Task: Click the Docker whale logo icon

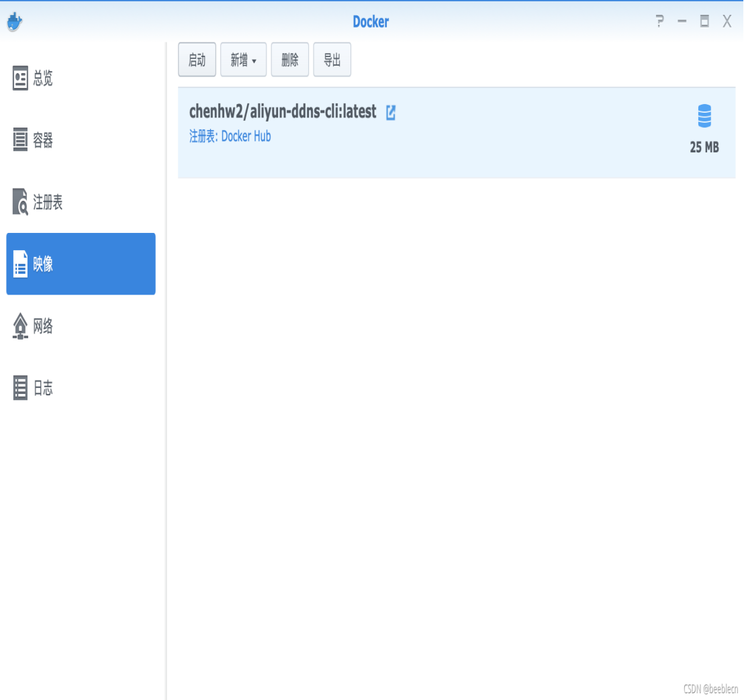Action: 15,21
